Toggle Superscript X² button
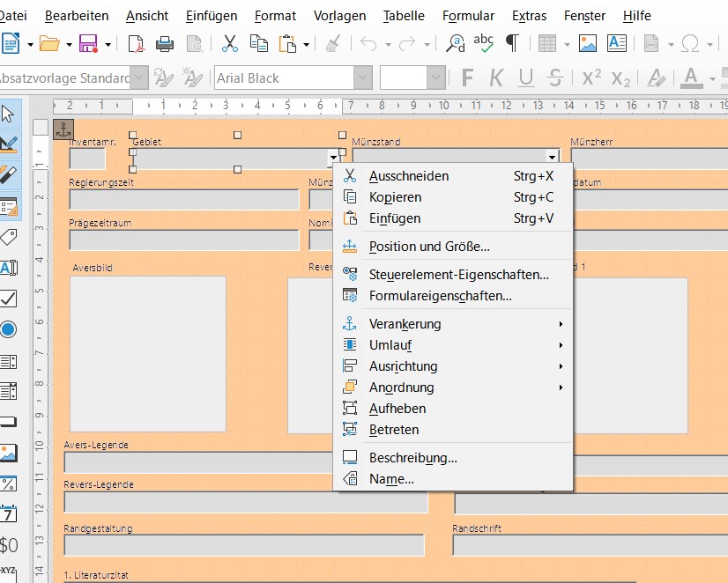Image resolution: width=728 pixels, height=583 pixels. (x=591, y=77)
